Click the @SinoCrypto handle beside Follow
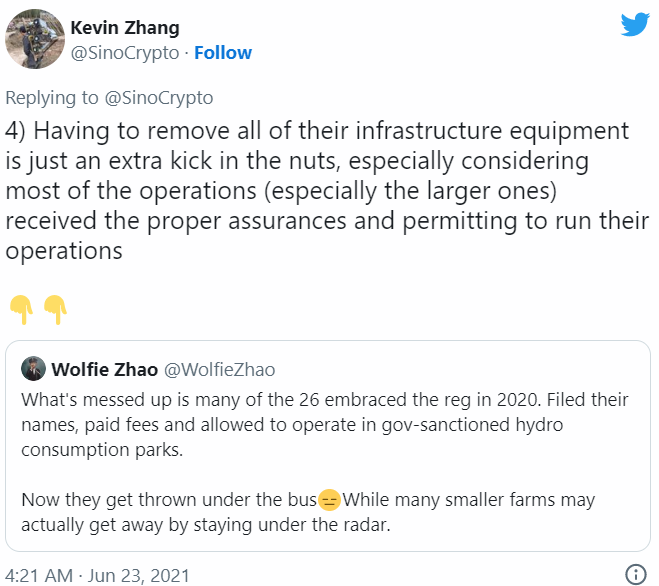 [x=126, y=52]
